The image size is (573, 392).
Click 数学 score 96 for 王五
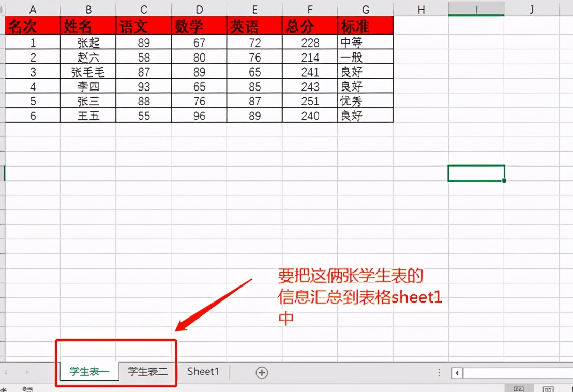pos(199,115)
